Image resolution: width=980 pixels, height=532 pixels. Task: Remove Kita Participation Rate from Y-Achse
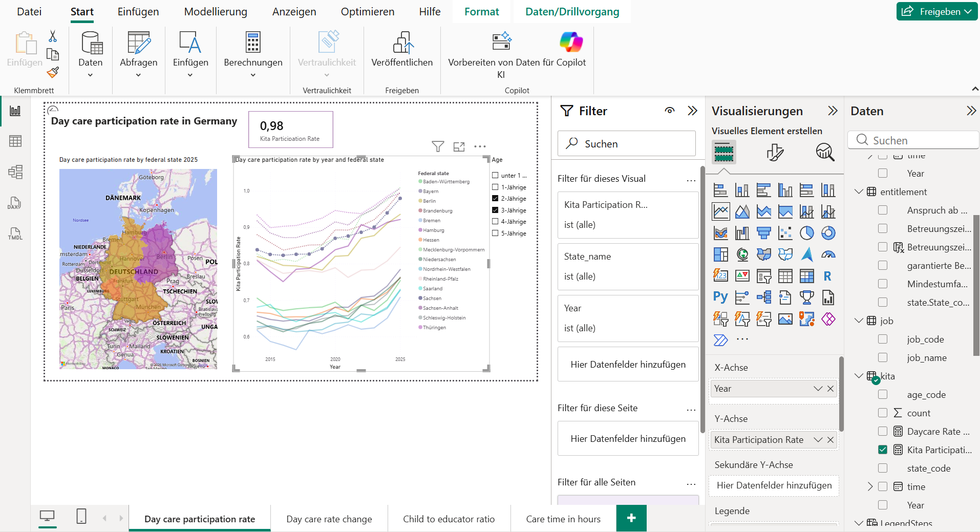point(830,440)
